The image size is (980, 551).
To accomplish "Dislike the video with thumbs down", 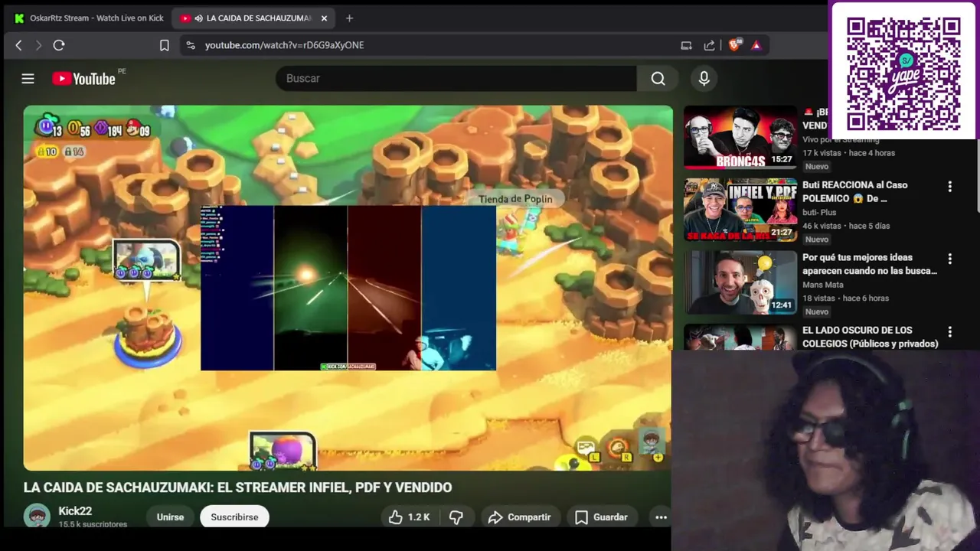I will (x=456, y=517).
